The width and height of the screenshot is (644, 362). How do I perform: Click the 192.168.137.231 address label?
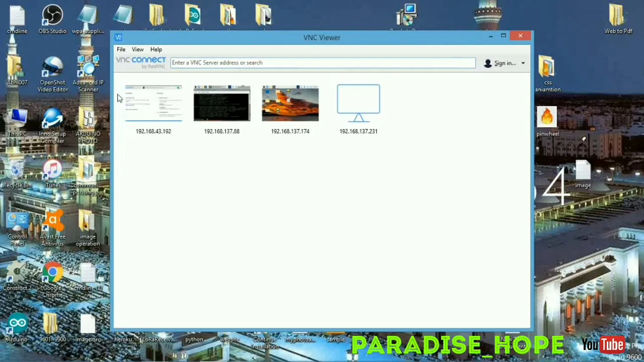(359, 131)
